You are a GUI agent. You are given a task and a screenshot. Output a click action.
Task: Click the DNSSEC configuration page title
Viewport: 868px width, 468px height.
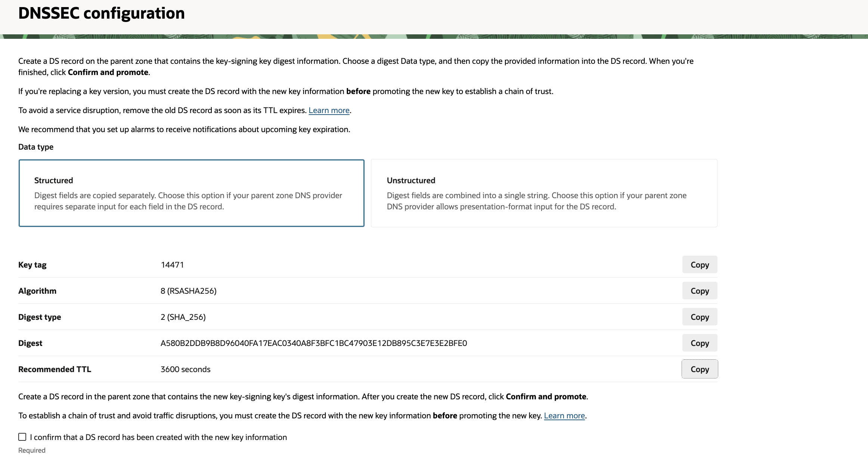[101, 13]
